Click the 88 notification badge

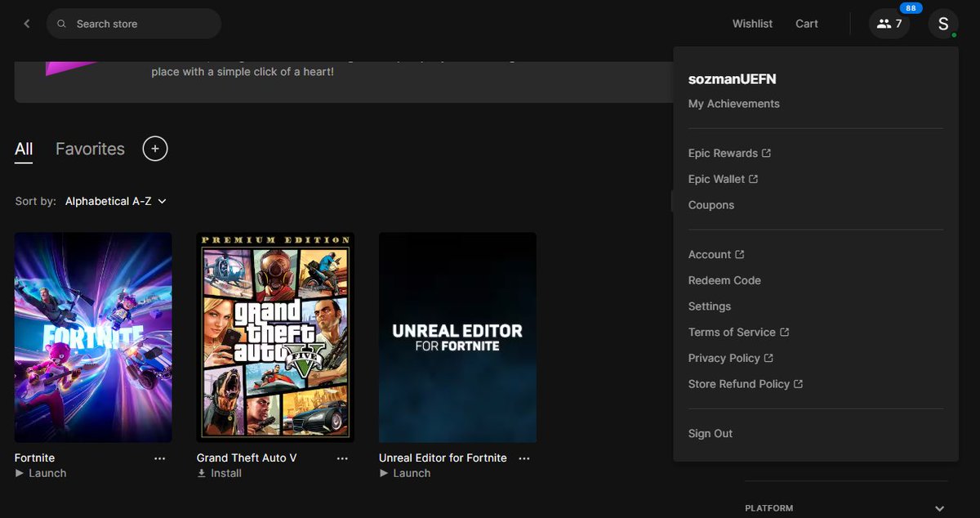(x=911, y=8)
